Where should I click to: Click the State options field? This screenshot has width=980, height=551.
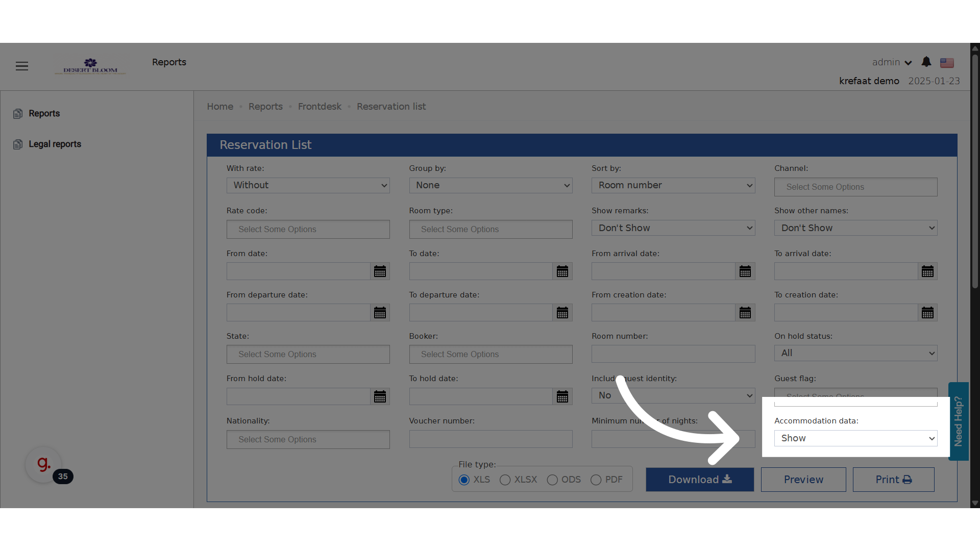click(x=308, y=355)
